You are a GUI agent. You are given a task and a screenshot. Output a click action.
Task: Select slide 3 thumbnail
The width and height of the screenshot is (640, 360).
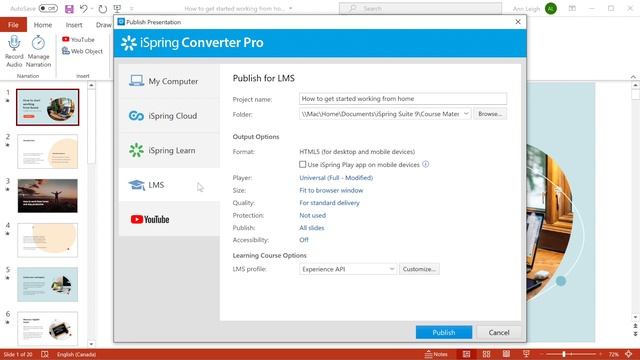pyautogui.click(x=48, y=196)
